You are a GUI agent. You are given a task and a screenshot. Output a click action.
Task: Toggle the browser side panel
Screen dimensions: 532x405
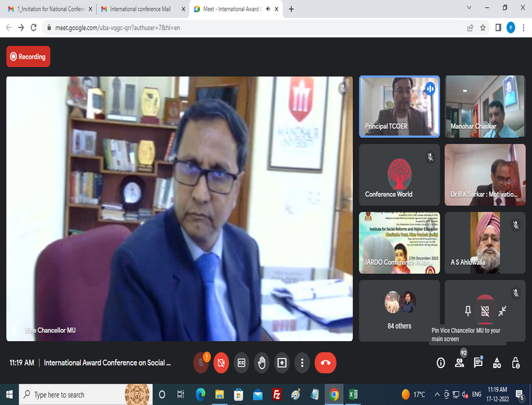point(498,27)
